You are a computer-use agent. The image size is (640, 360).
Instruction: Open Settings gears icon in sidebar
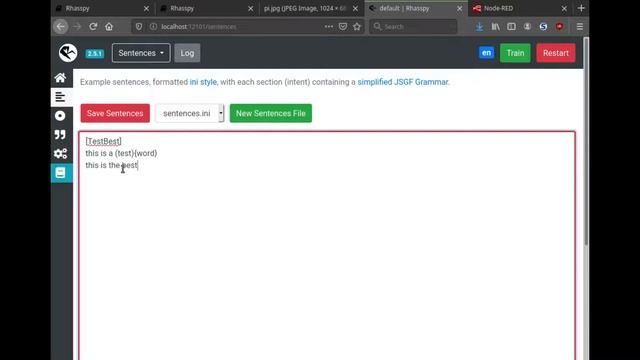(60, 154)
